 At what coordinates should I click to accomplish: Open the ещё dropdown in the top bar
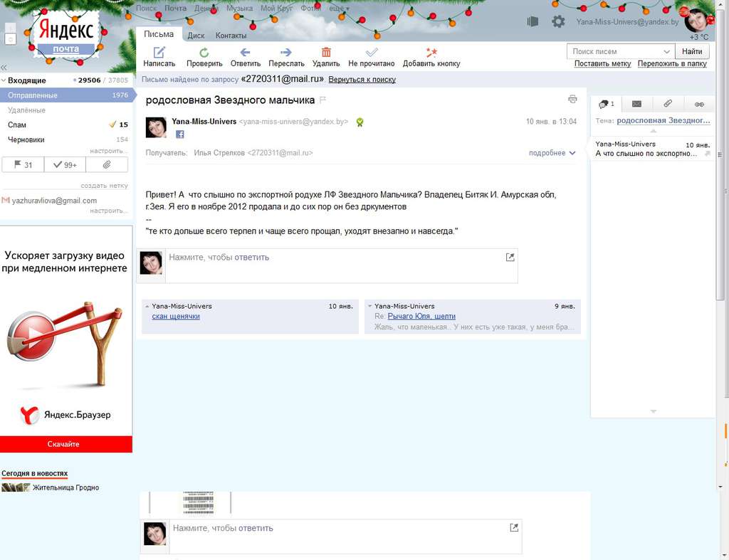coord(339,9)
